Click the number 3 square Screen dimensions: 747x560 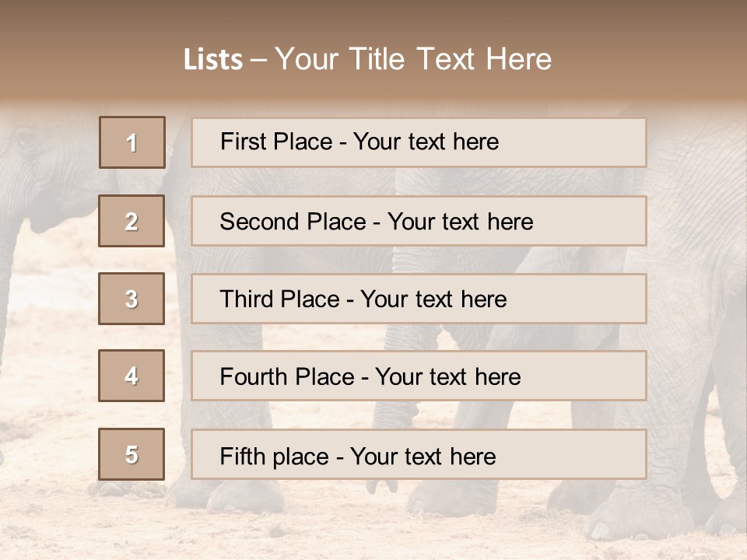132,299
